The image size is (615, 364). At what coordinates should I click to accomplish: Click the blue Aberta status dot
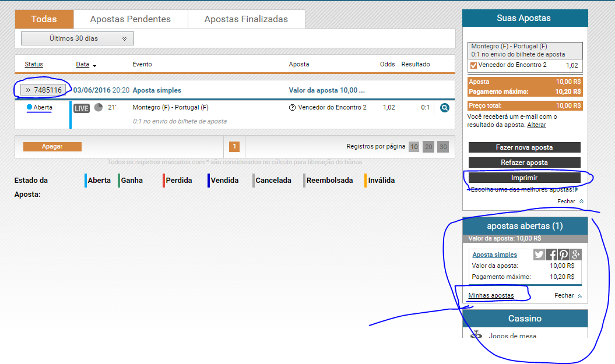coord(29,107)
